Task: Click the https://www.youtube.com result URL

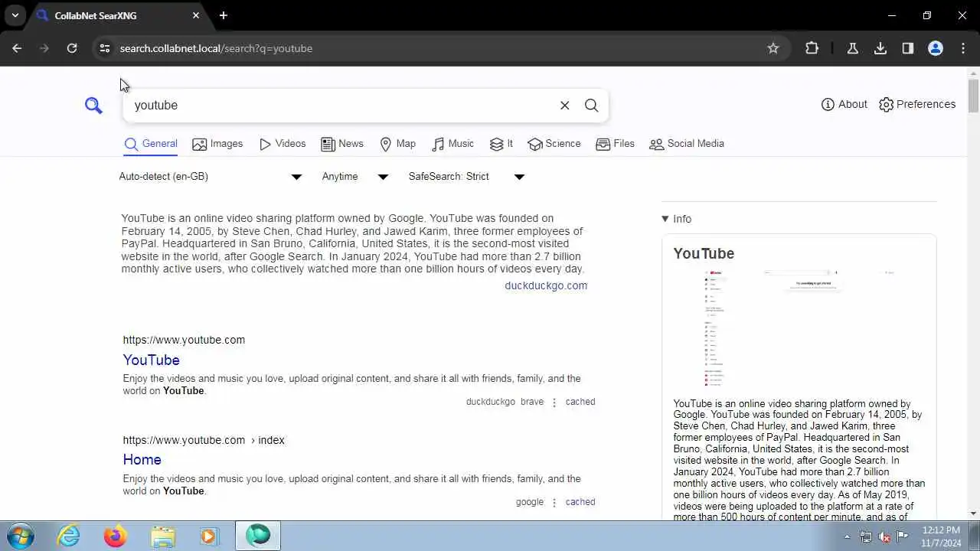Action: point(184,340)
